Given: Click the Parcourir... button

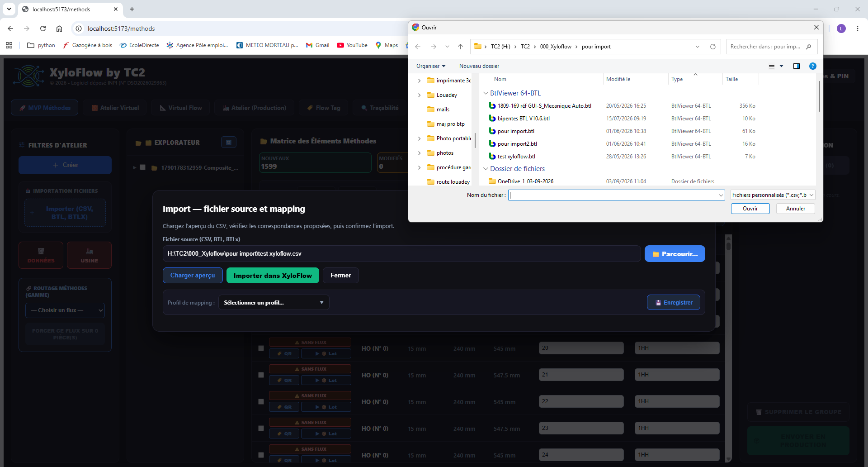Looking at the screenshot, I should click(x=675, y=254).
